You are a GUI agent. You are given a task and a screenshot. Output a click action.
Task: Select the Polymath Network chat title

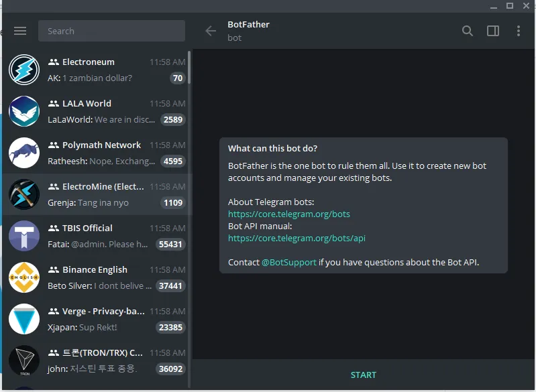pyautogui.click(x=101, y=145)
